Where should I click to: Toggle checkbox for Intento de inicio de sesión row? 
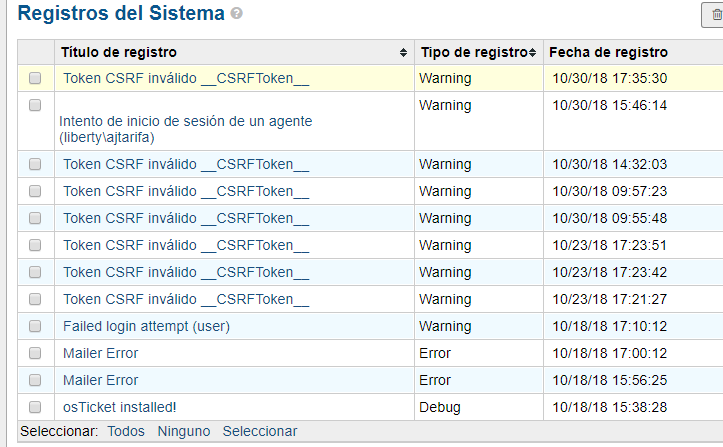click(x=35, y=105)
